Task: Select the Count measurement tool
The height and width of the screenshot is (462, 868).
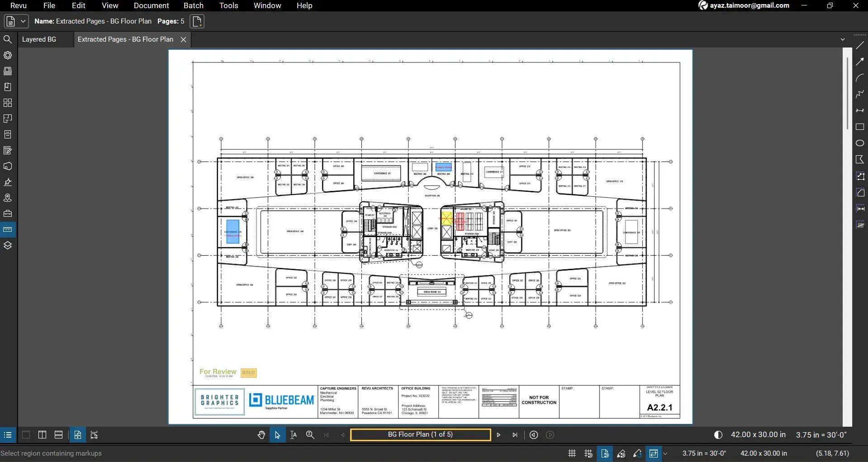Action: pyautogui.click(x=860, y=225)
